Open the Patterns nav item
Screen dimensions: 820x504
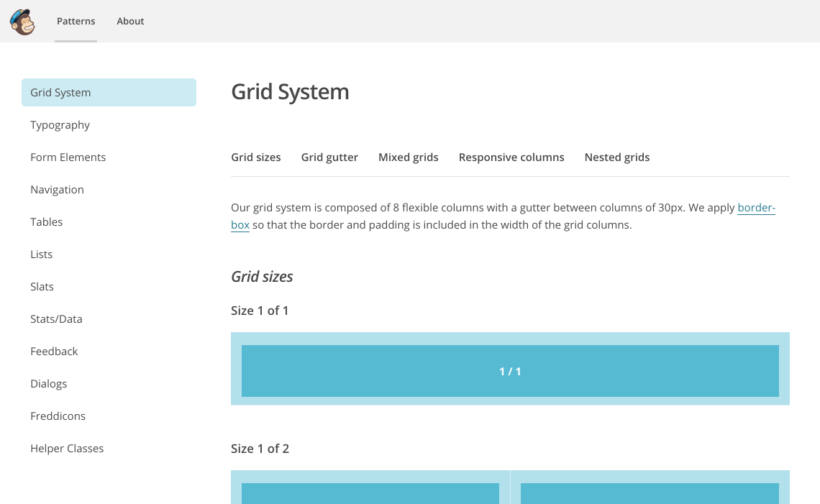(x=76, y=21)
